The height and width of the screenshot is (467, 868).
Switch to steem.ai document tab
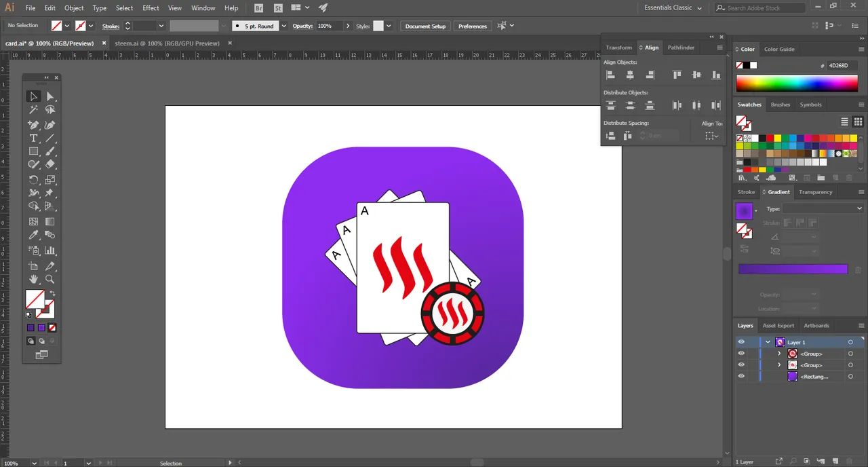click(x=167, y=43)
